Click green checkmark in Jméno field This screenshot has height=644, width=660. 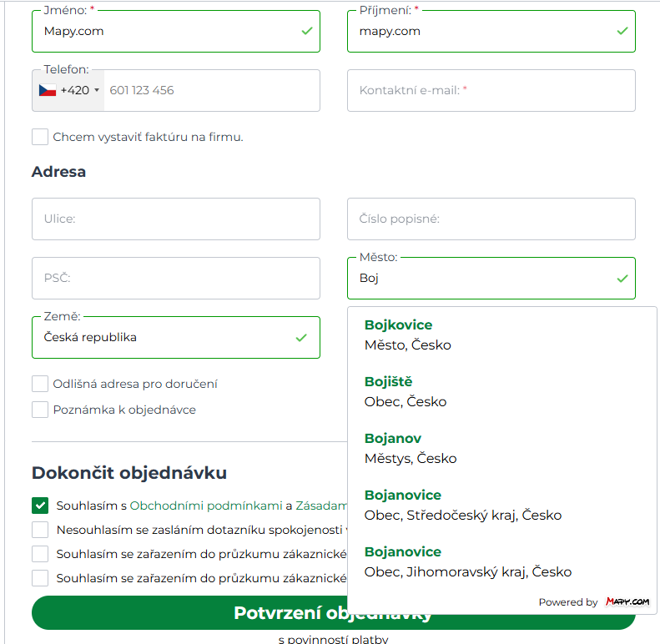point(307,31)
